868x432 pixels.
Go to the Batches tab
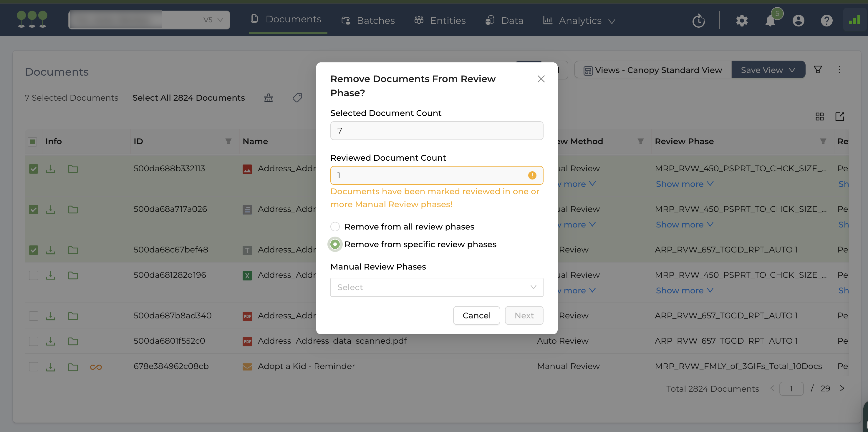[368, 21]
